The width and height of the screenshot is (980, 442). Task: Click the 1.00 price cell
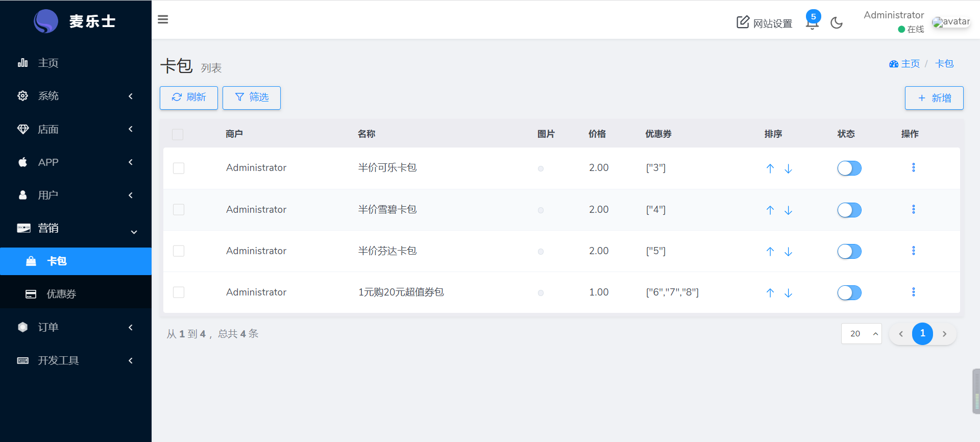point(599,292)
